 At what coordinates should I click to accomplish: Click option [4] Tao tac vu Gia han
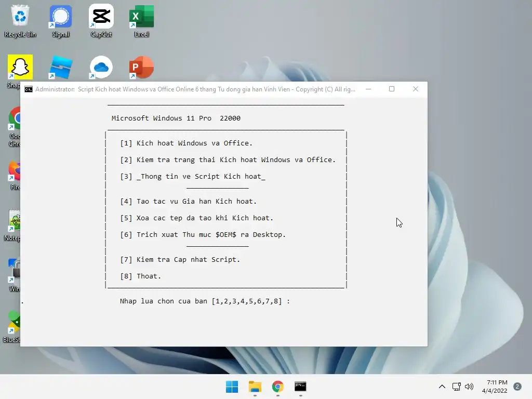(x=188, y=202)
